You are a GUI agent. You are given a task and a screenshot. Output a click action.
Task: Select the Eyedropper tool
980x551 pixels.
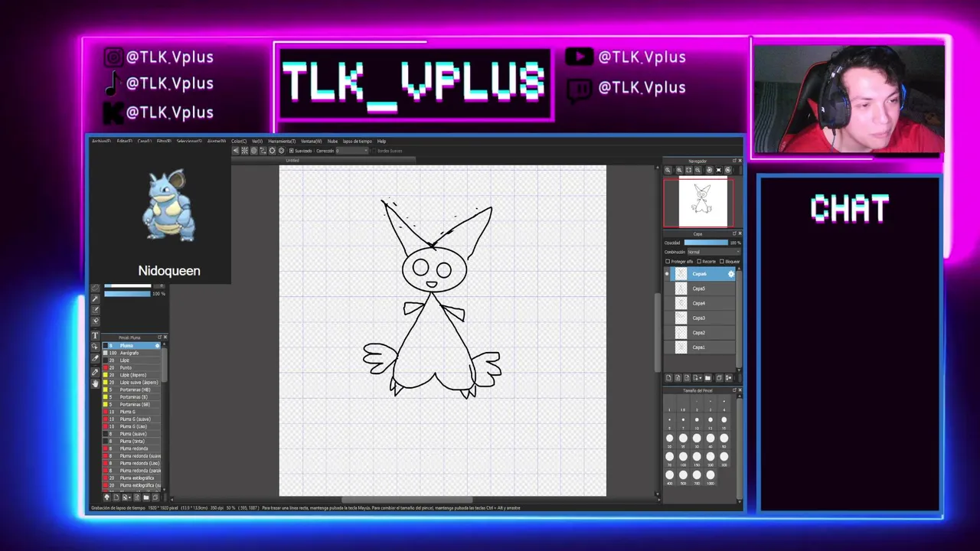click(95, 372)
